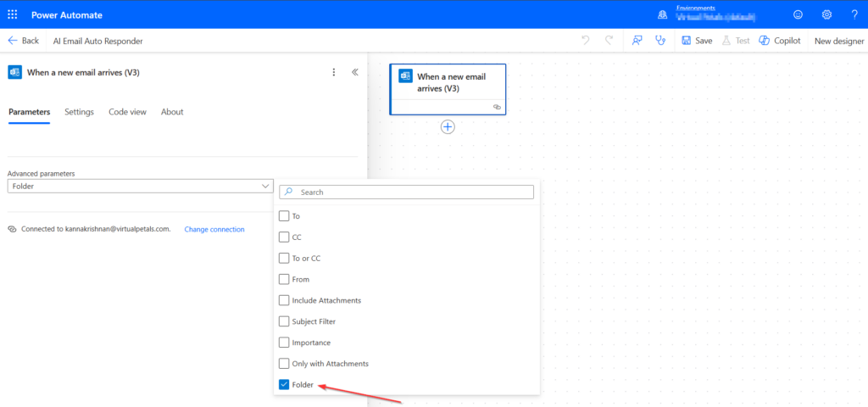Viewport: 868px width, 407px height.
Task: Click the Outlook icon in panel header
Action: coord(15,72)
